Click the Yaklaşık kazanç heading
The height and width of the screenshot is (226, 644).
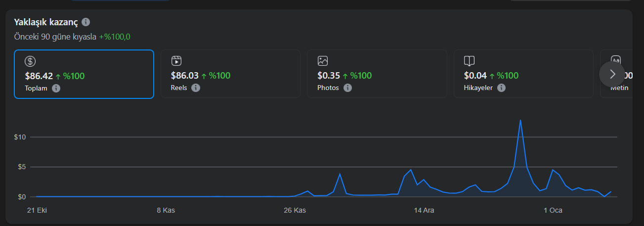pyautogui.click(x=46, y=22)
